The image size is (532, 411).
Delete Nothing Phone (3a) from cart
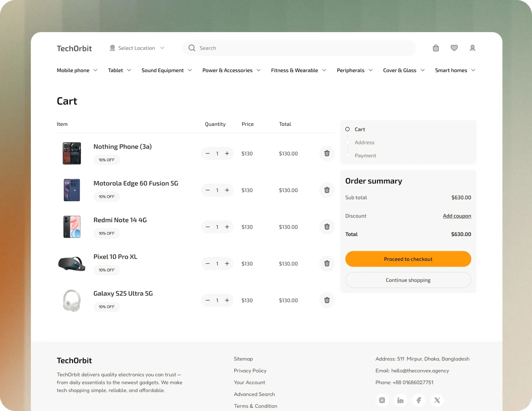[327, 153]
